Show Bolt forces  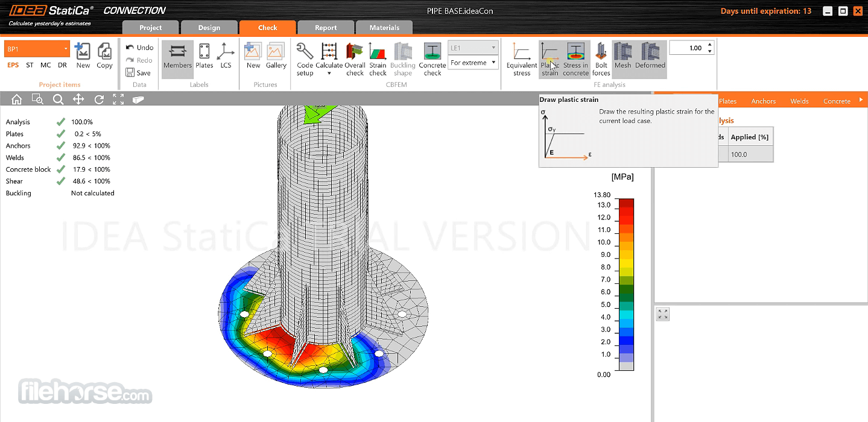pyautogui.click(x=601, y=59)
